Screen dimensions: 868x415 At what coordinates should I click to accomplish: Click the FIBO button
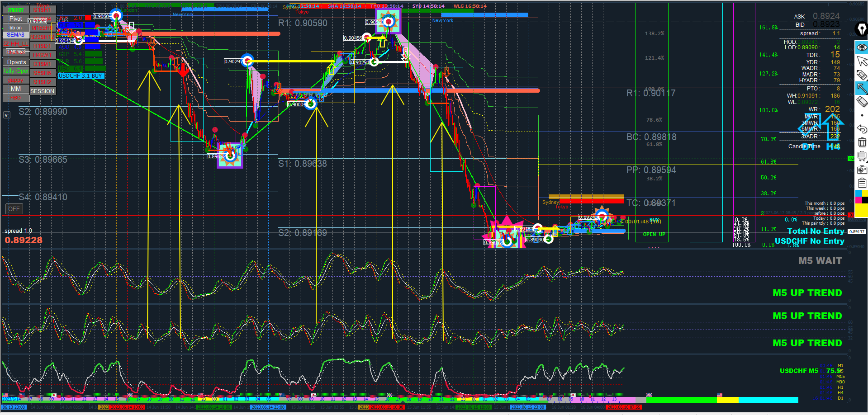click(16, 98)
